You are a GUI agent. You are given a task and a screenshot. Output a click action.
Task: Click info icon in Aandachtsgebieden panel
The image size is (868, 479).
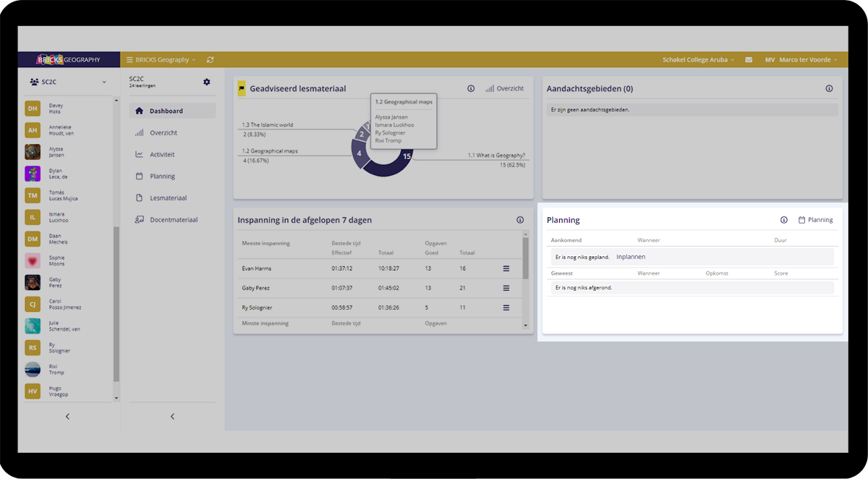point(829,88)
